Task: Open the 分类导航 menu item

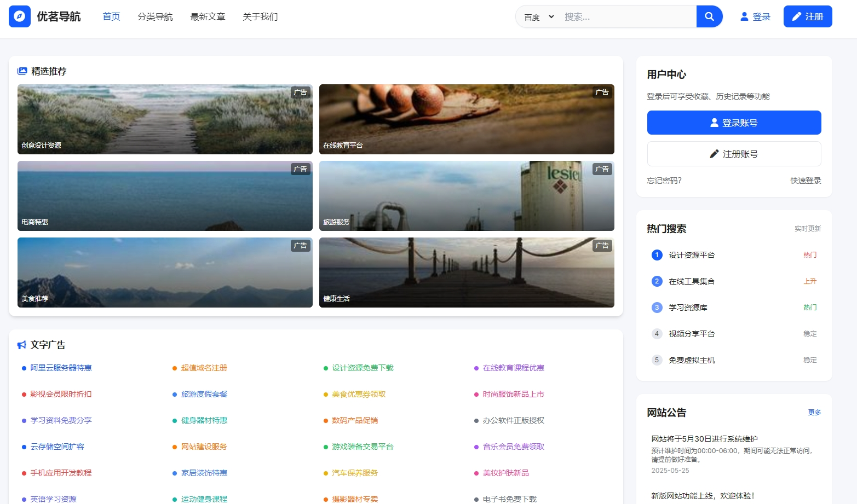Action: [155, 17]
